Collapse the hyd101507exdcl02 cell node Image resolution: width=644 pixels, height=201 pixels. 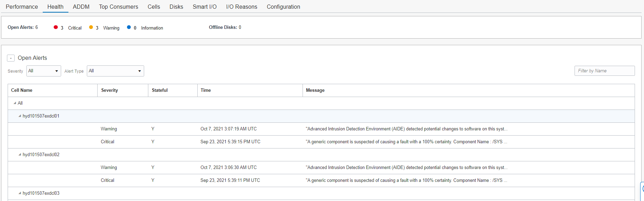click(20, 155)
